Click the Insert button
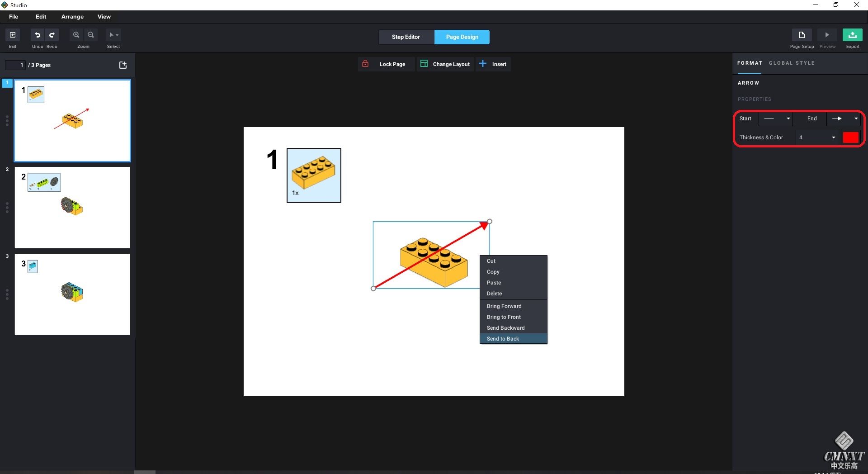The image size is (868, 474). click(x=493, y=64)
